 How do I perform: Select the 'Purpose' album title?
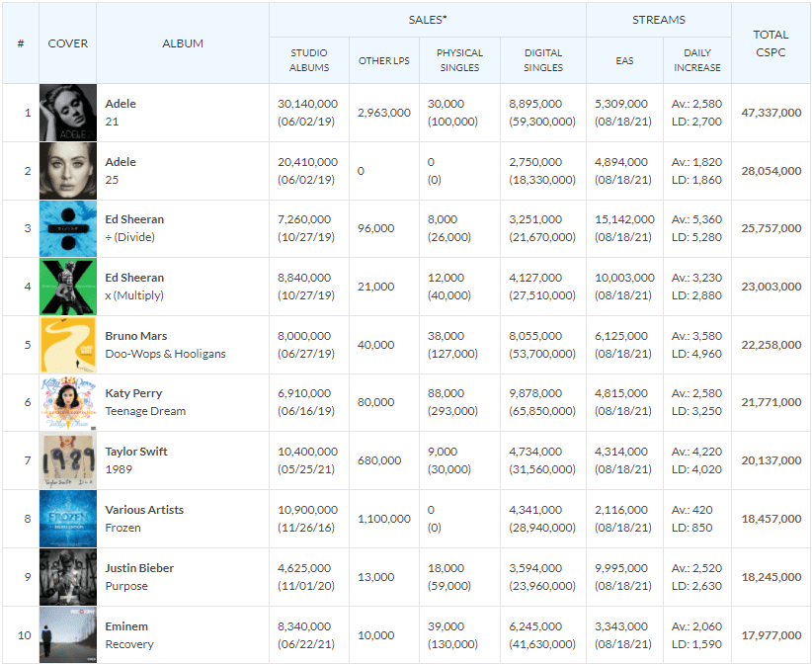(126, 586)
